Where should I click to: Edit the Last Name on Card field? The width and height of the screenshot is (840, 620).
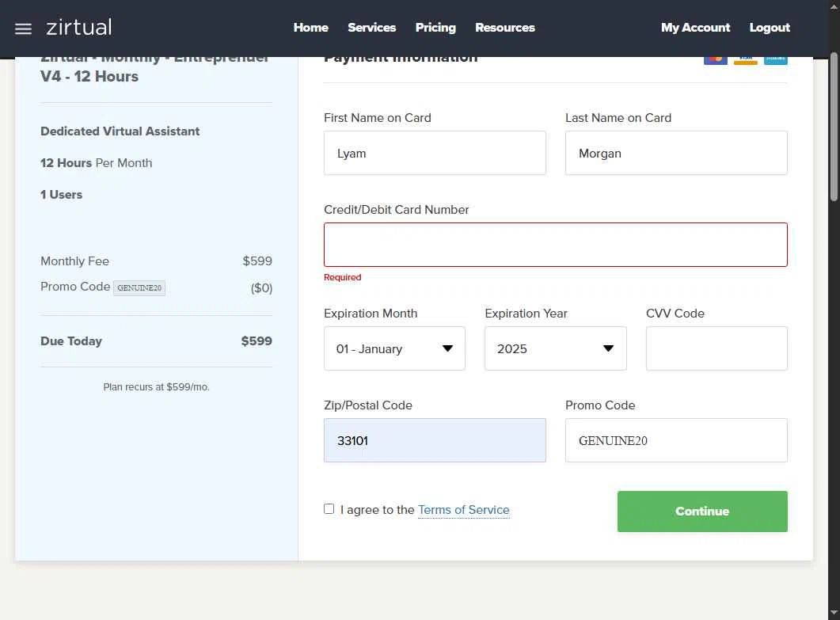(676, 153)
